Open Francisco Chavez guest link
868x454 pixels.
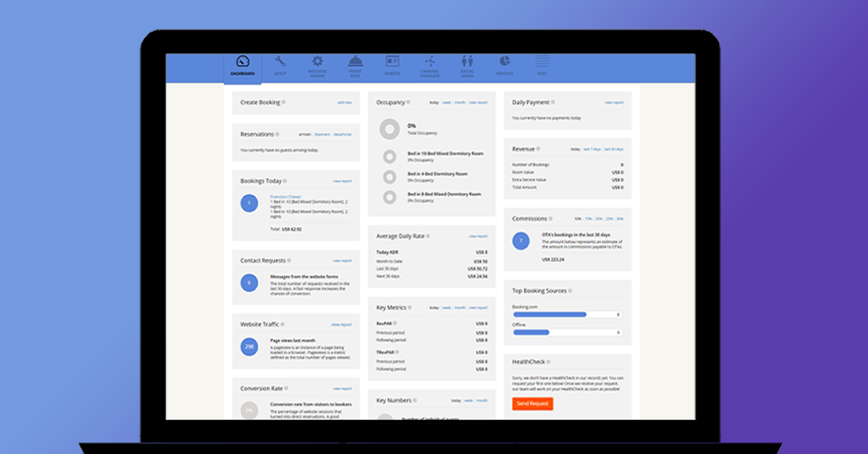(x=284, y=197)
